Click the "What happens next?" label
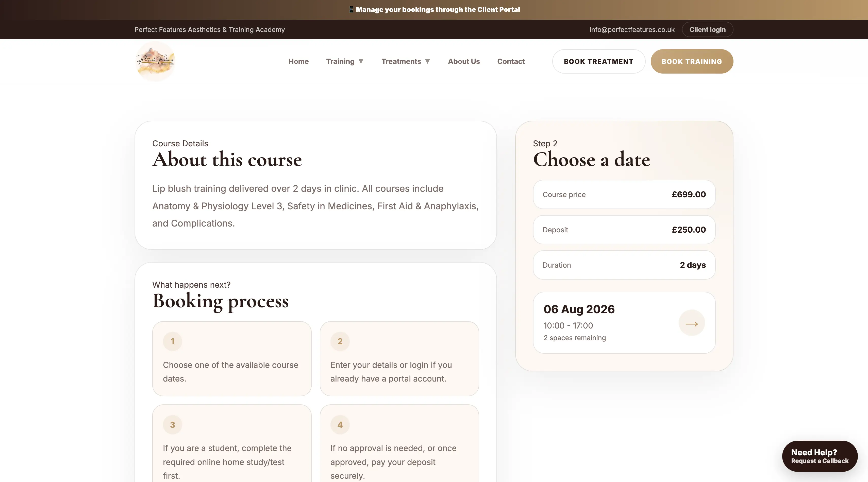The width and height of the screenshot is (868, 482). tap(191, 285)
